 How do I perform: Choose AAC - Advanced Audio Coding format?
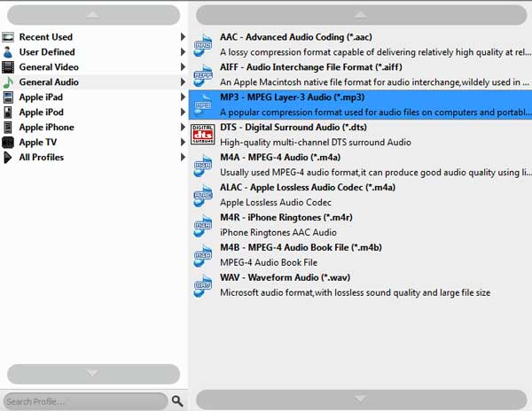(360, 44)
